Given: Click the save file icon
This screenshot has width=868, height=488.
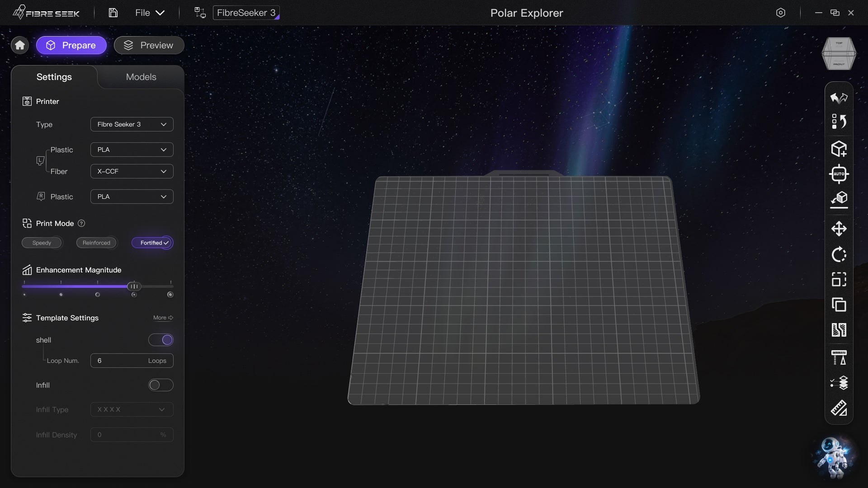Looking at the screenshot, I should pyautogui.click(x=113, y=13).
